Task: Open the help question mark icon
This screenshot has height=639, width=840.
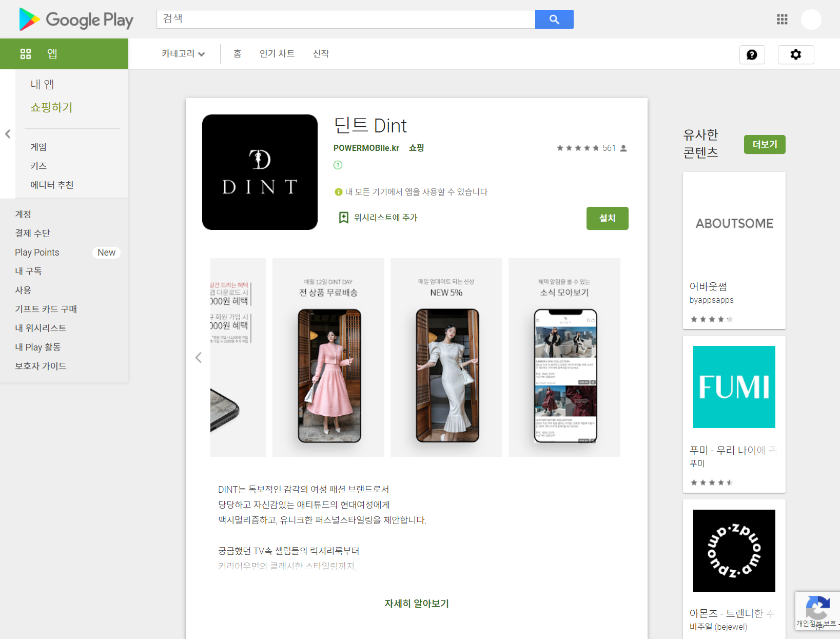Action: (x=752, y=54)
